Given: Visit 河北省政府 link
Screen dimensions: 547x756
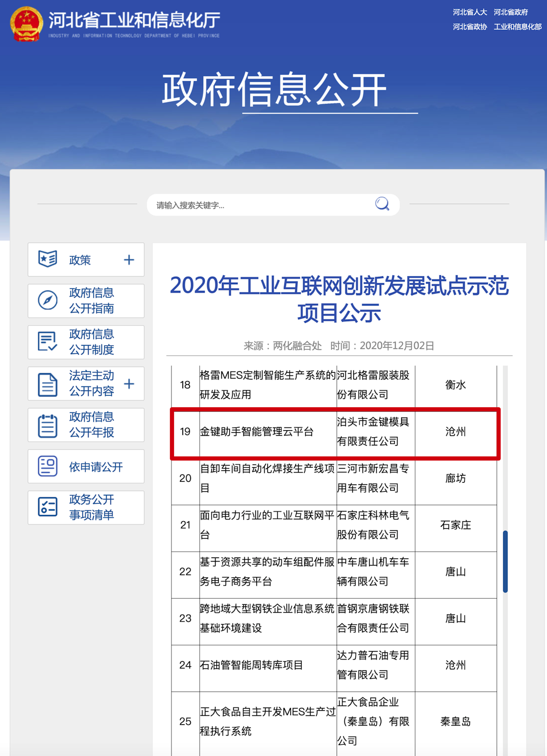Looking at the screenshot, I should (511, 12).
